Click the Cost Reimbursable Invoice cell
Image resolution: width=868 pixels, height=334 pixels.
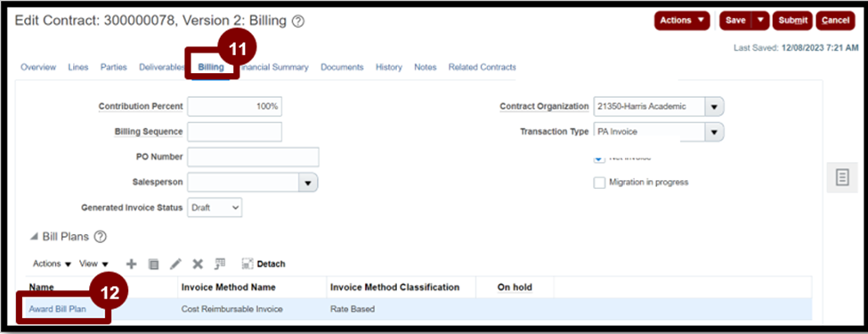pos(232,309)
